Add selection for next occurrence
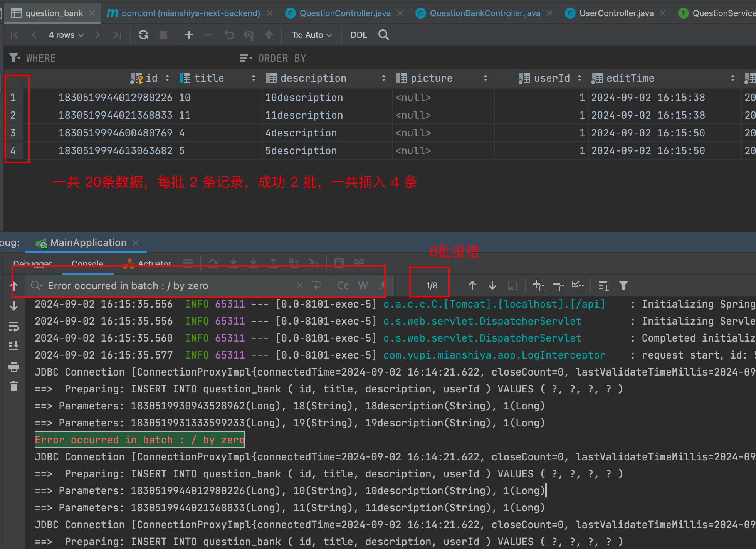 (538, 286)
